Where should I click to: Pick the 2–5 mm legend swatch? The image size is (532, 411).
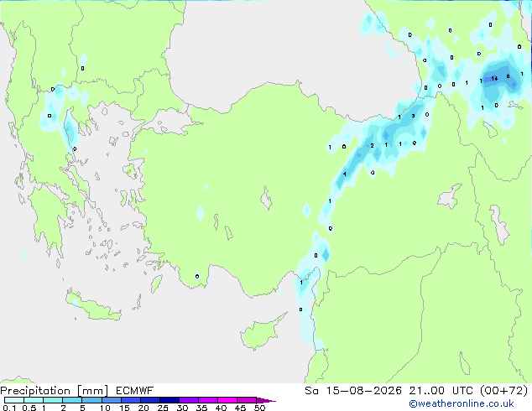72,400
